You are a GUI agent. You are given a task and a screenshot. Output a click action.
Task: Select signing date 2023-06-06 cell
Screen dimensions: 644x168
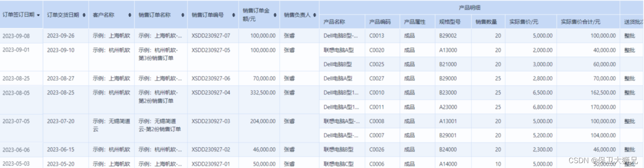point(16,149)
